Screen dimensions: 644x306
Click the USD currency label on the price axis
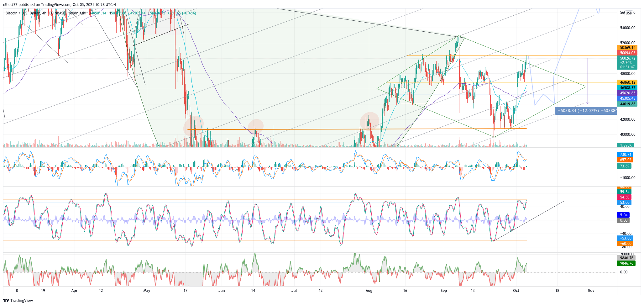point(629,13)
